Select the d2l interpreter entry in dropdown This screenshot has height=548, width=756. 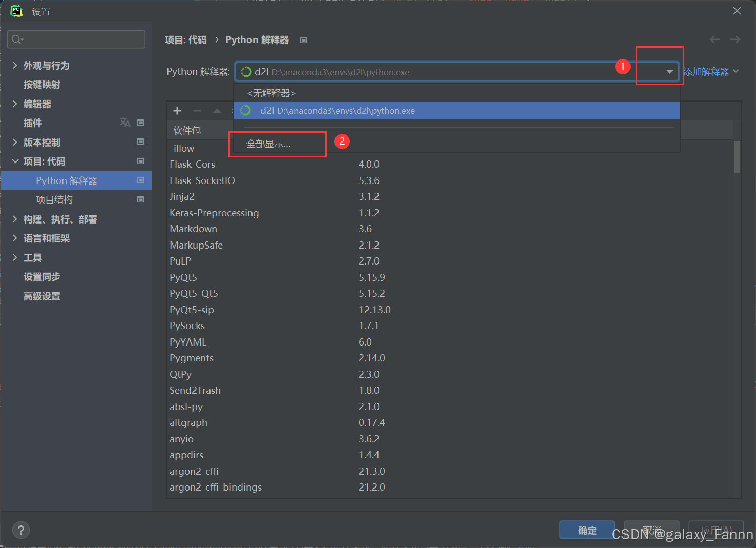pos(337,110)
